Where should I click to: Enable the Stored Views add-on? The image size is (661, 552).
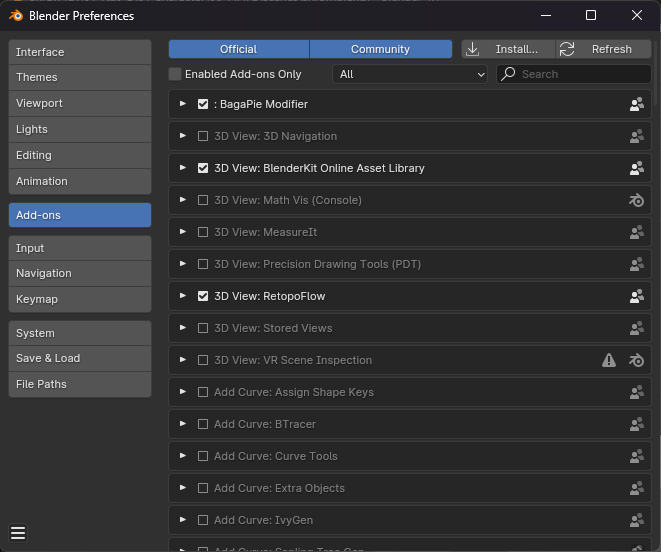point(203,328)
